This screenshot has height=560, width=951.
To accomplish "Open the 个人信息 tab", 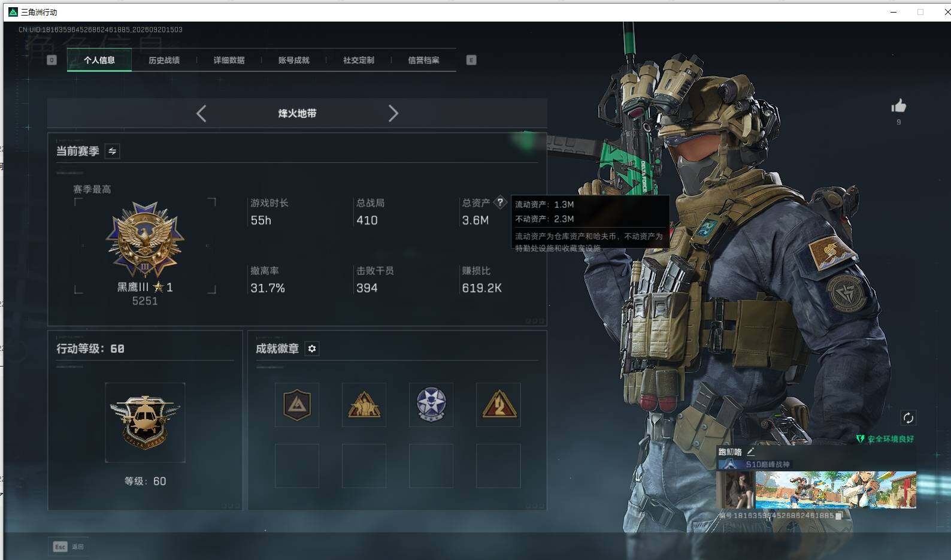I will [x=99, y=60].
